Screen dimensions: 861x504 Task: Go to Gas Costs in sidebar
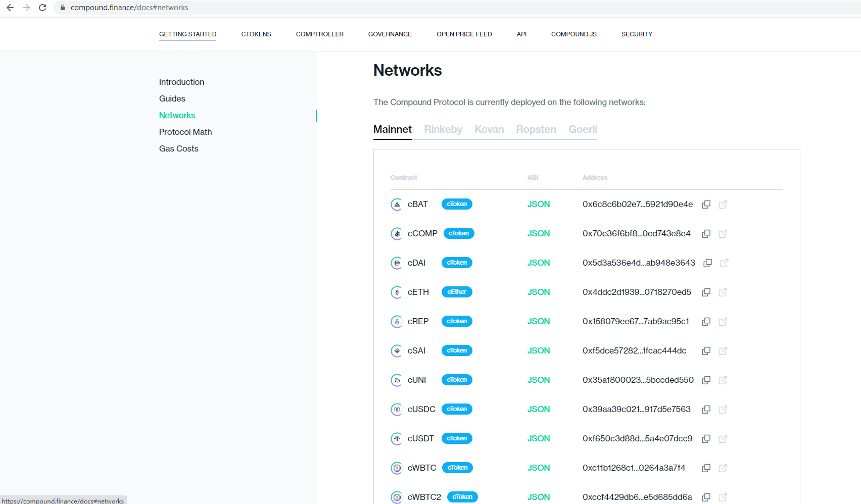[179, 148]
